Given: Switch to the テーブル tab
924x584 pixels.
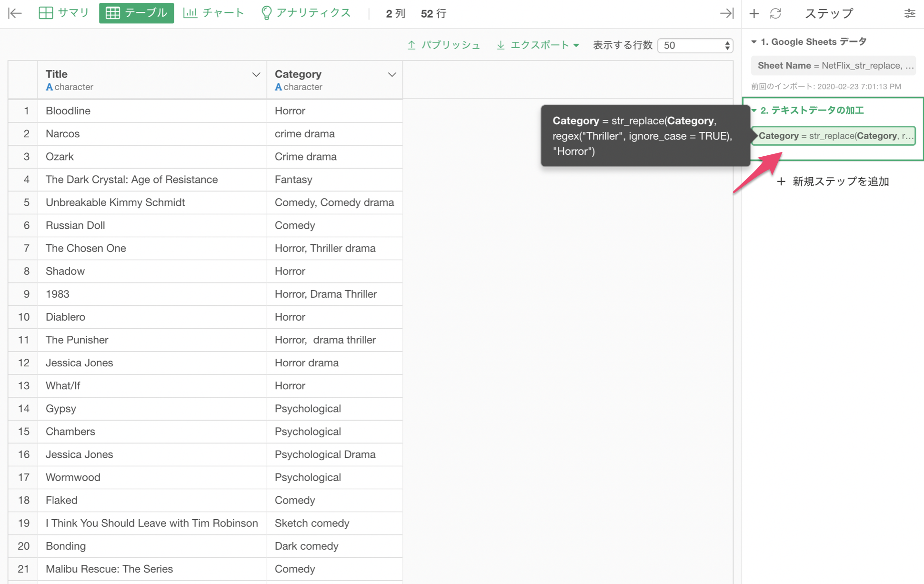Looking at the screenshot, I should (136, 13).
